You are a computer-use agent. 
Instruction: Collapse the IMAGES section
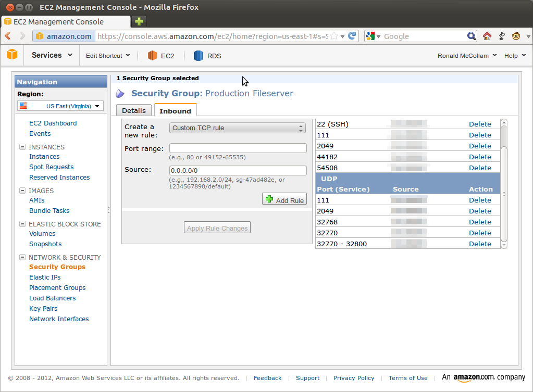(x=22, y=191)
